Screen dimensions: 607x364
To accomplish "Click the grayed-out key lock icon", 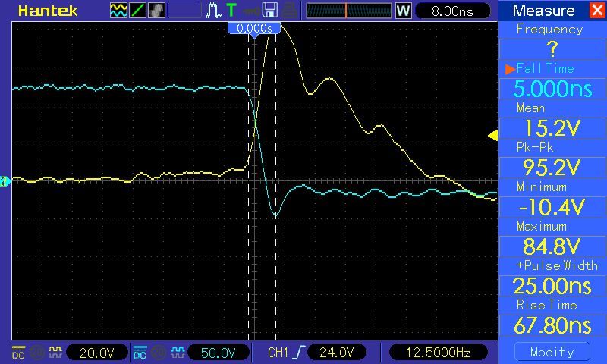I will point(251,11).
